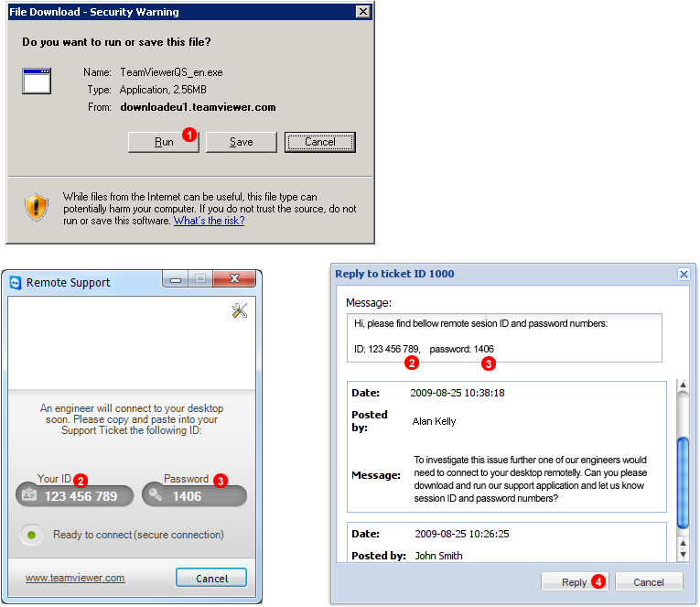Click the ID card icon beside 123 456 789
The image size is (700, 607).
tap(30, 496)
